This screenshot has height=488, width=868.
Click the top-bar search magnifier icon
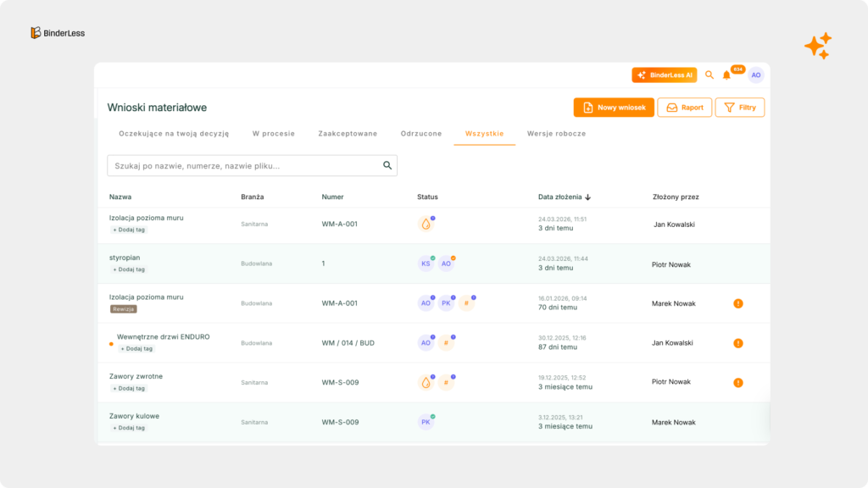[709, 75]
